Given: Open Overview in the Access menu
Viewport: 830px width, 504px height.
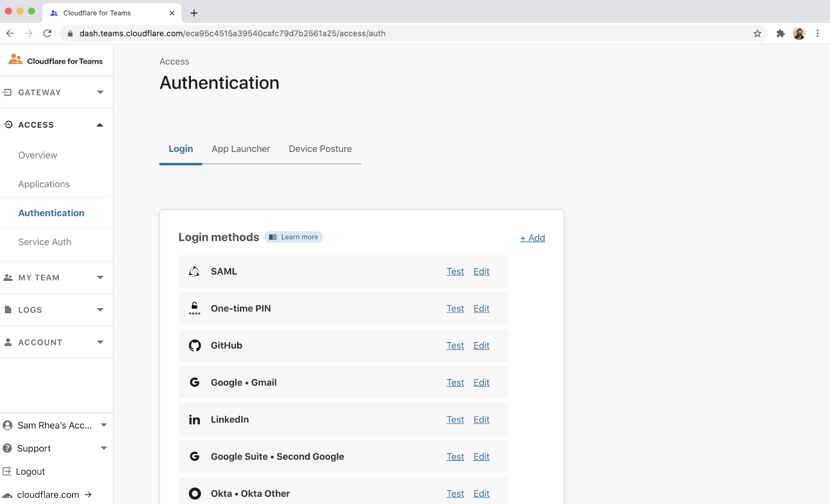Looking at the screenshot, I should click(x=38, y=155).
